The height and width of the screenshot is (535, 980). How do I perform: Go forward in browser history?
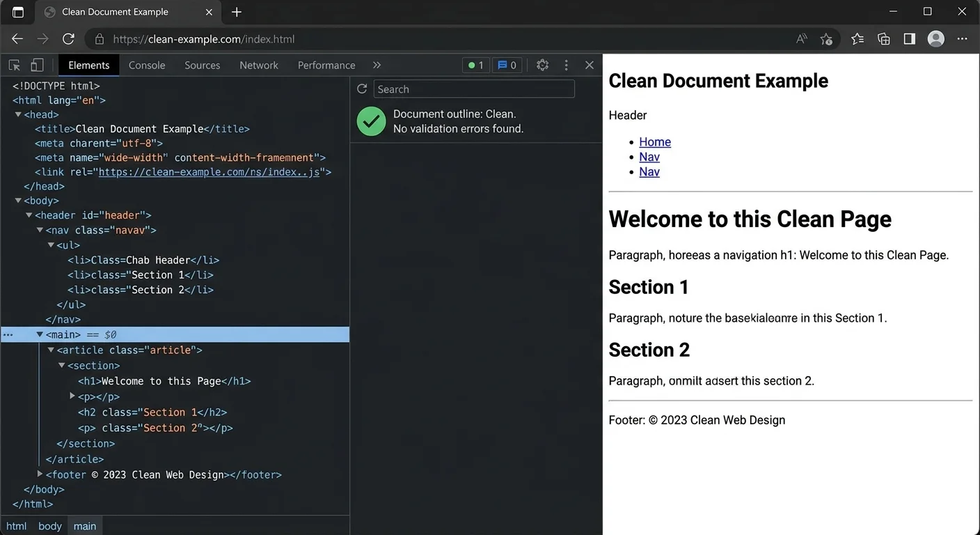coord(43,39)
